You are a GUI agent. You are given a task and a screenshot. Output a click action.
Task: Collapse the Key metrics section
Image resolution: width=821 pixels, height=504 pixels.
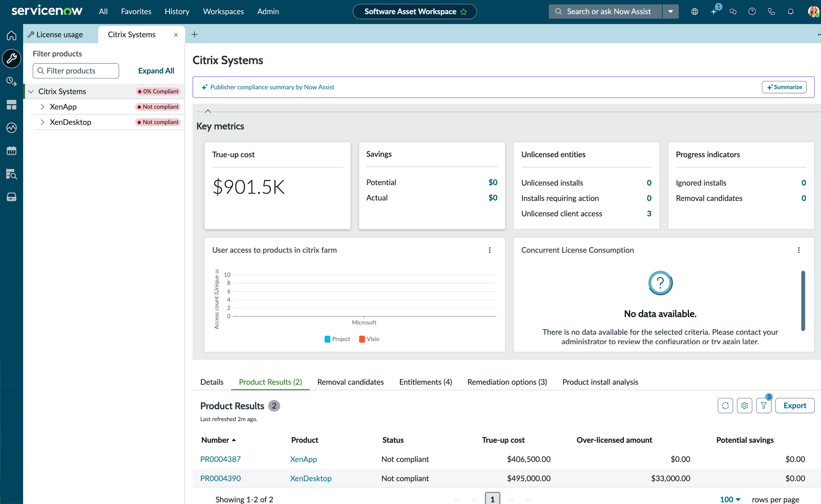[x=208, y=111]
